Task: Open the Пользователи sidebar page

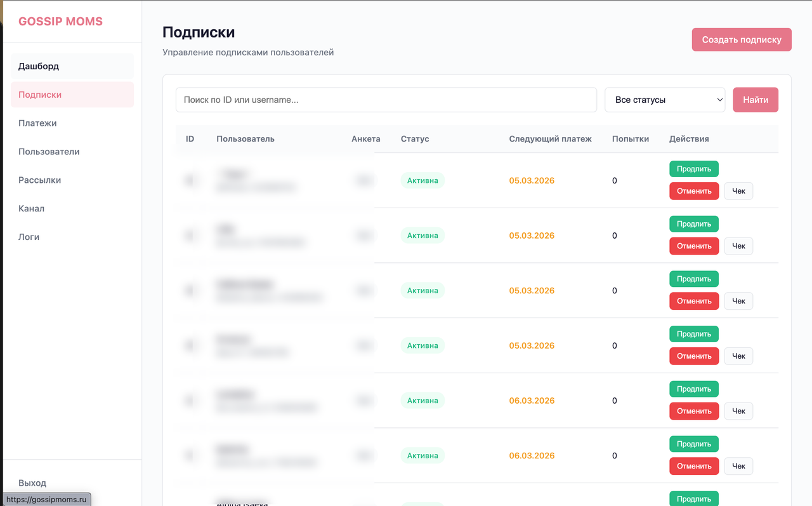Action: [x=49, y=152]
